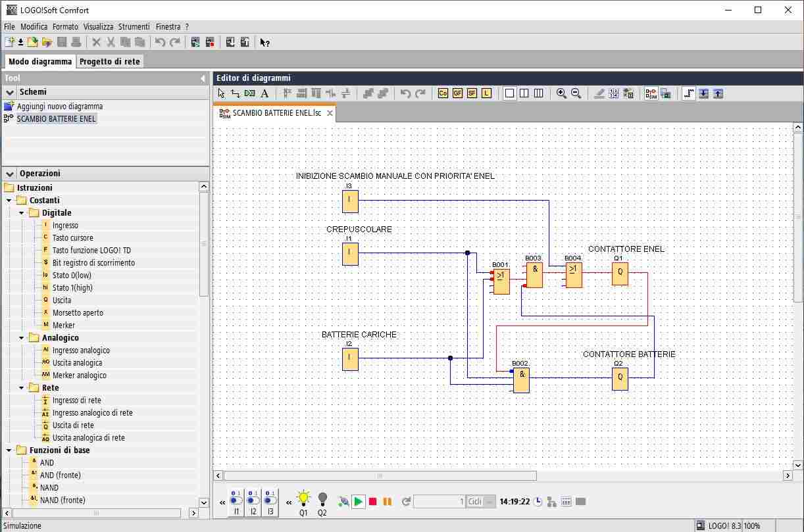This screenshot has height=532, width=804.
Task: Collapse the Funzioni di base folder
Action: pyautogui.click(x=9, y=450)
